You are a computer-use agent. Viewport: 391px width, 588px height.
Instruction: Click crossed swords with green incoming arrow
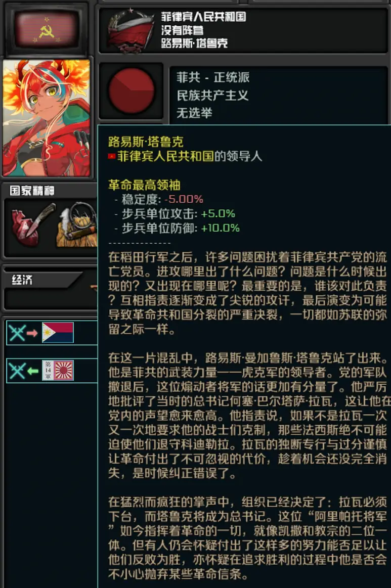pos(23,371)
